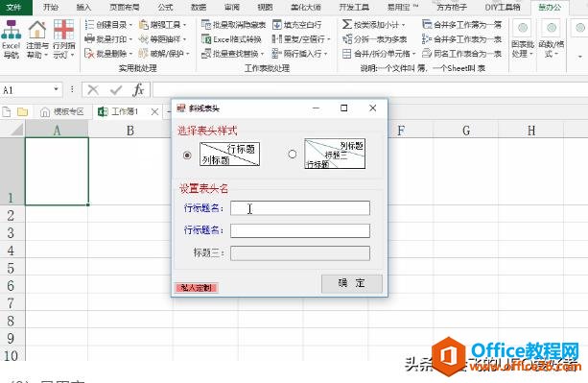The height and width of the screenshot is (383, 588).
Task: Open the 模板专区 template zone tab
Action: pyautogui.click(x=62, y=111)
